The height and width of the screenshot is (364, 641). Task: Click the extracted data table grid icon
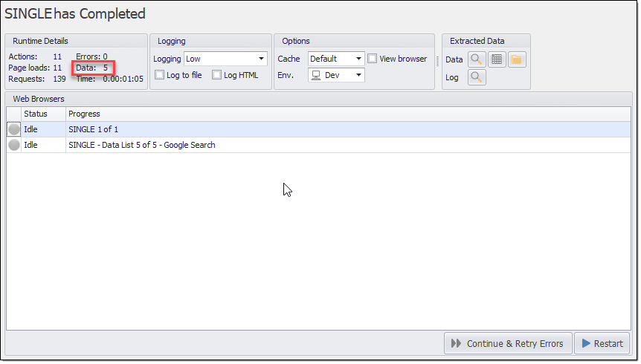497,59
